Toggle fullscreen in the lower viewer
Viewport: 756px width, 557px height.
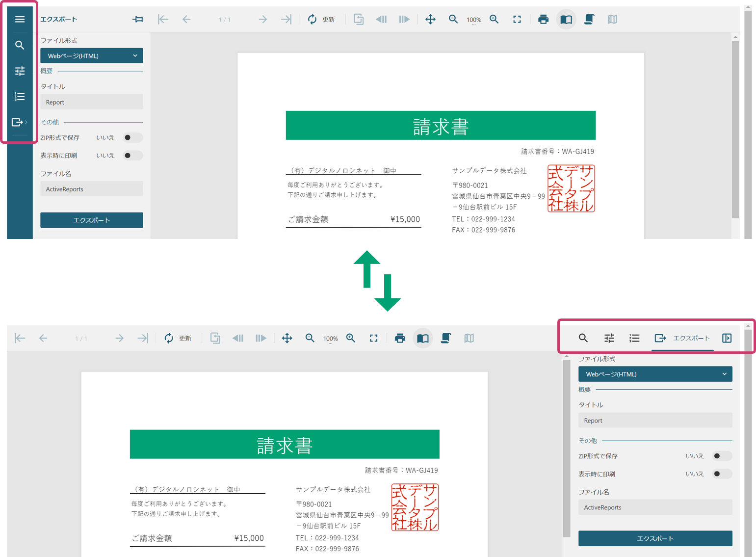[x=374, y=338]
